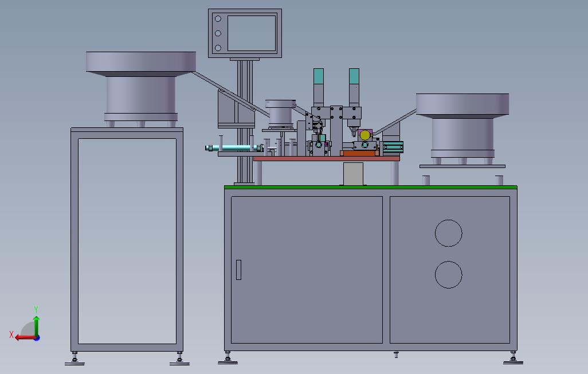Select the small center bowl feeder

point(280,114)
